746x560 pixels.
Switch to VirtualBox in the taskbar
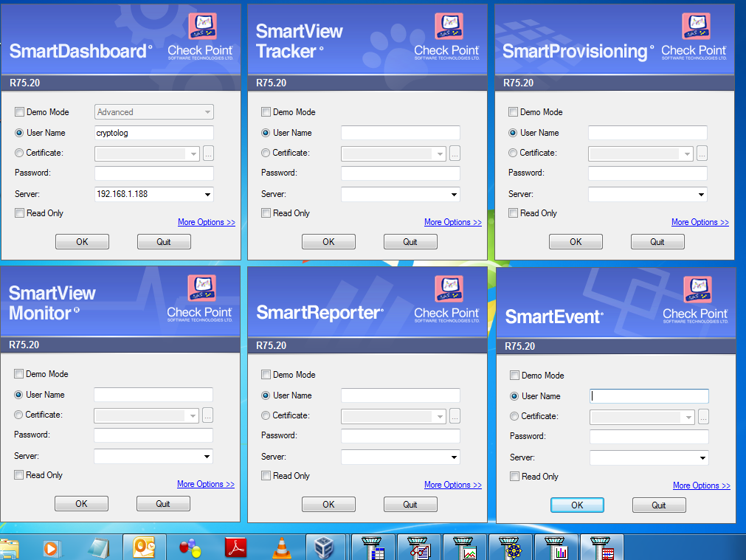tap(325, 547)
